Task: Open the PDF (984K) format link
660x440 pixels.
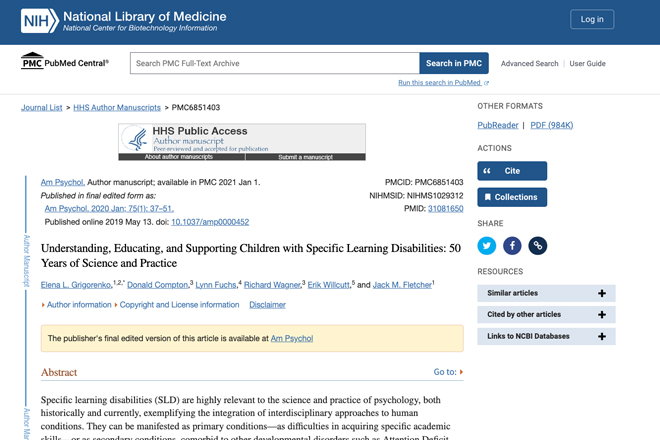Action: tap(552, 125)
